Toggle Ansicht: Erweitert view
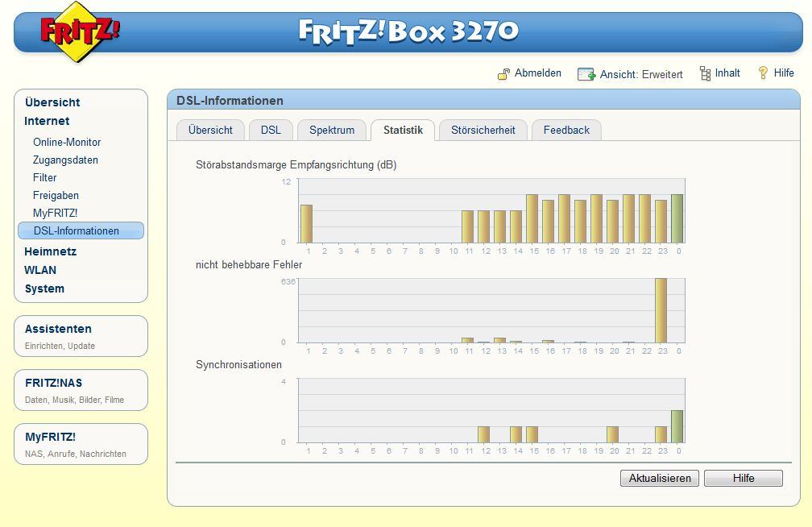Image resolution: width=812 pixels, height=527 pixels. [x=641, y=75]
